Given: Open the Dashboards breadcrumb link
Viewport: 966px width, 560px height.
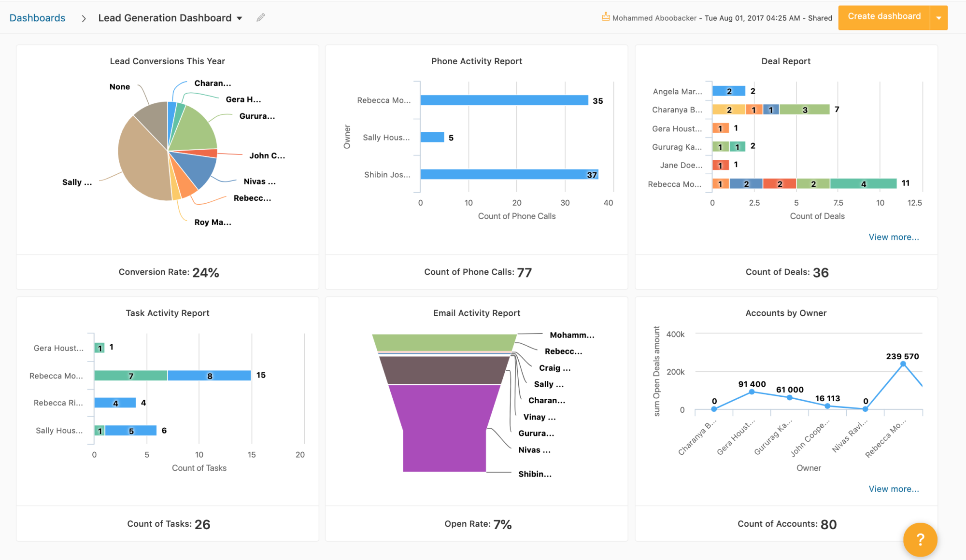Looking at the screenshot, I should point(37,17).
